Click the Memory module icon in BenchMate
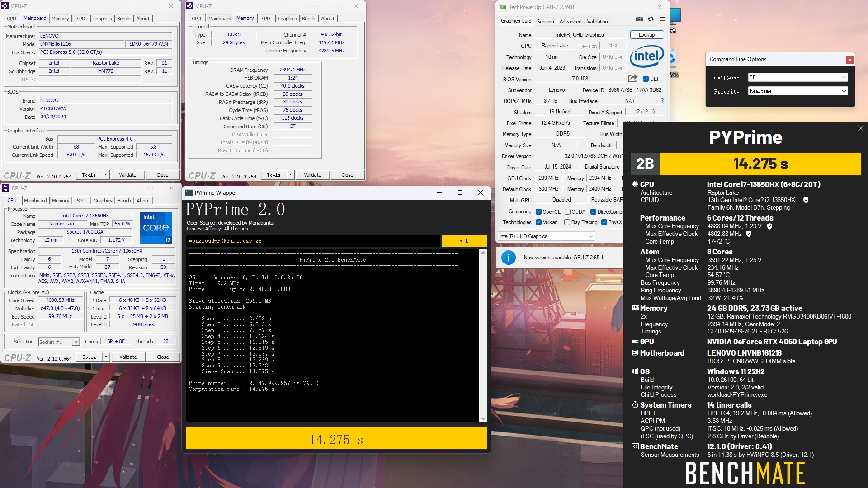This screenshot has width=868, height=488. (635, 308)
